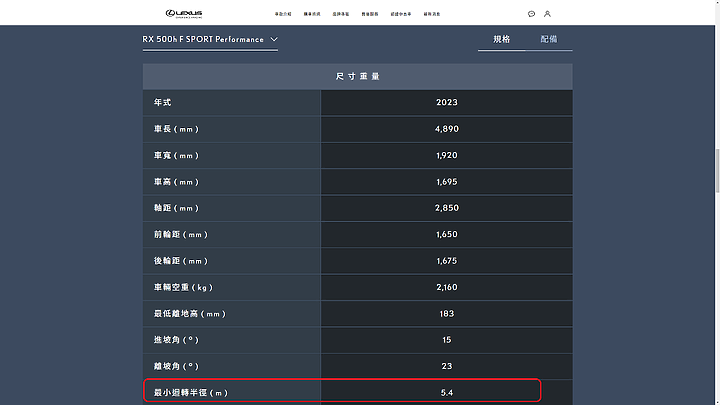The image size is (720, 405).
Task: Select the 2,850 value
Action: pyautogui.click(x=446, y=208)
